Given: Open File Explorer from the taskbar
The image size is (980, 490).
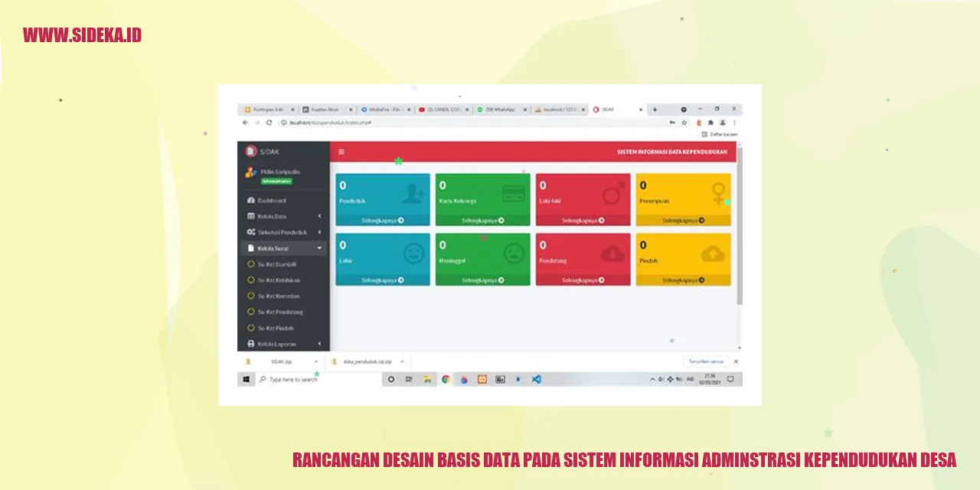Looking at the screenshot, I should tap(427, 379).
